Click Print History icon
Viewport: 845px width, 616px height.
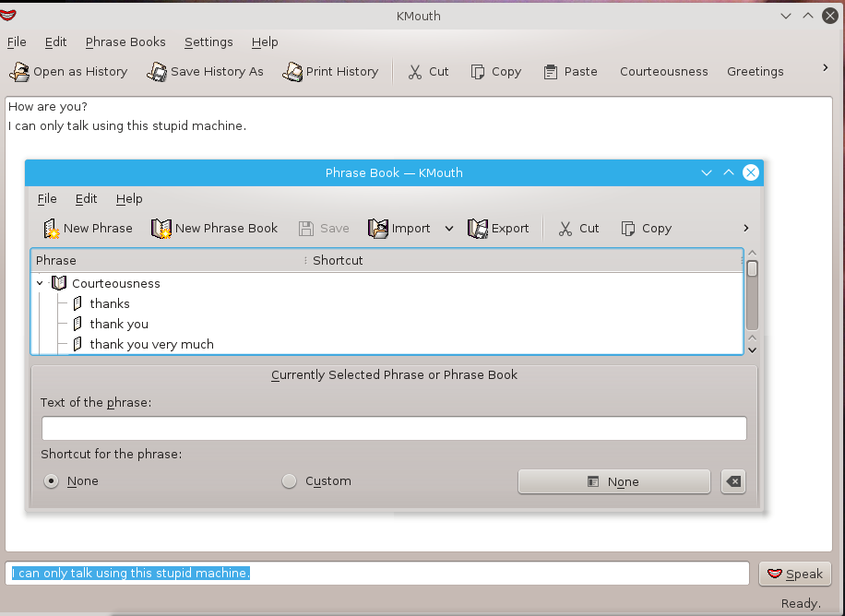[x=292, y=72]
